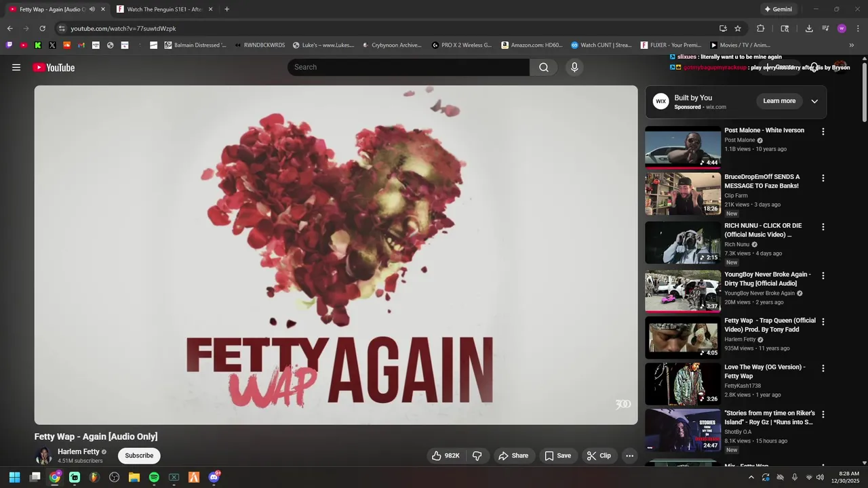Open the Kick bookmark icon

38,45
